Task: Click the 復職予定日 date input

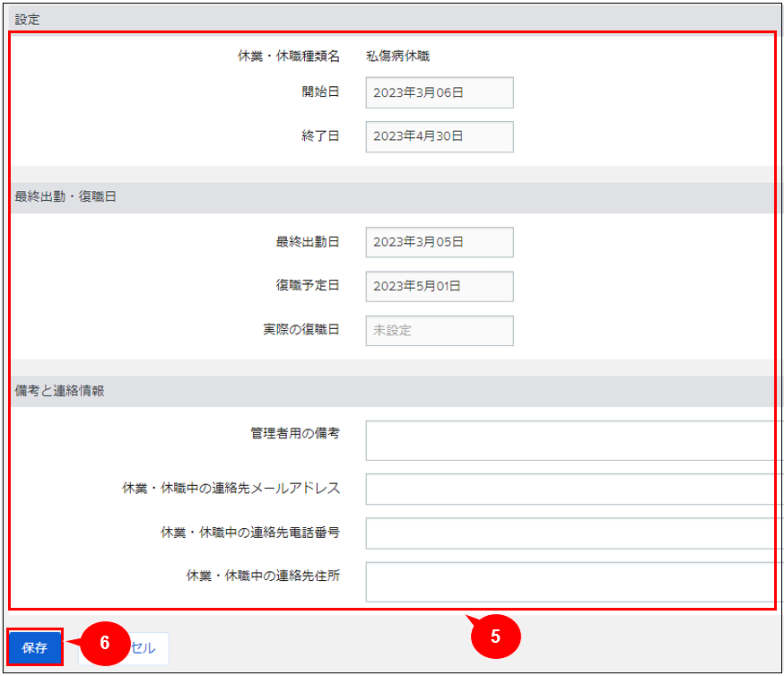Action: pos(439,287)
